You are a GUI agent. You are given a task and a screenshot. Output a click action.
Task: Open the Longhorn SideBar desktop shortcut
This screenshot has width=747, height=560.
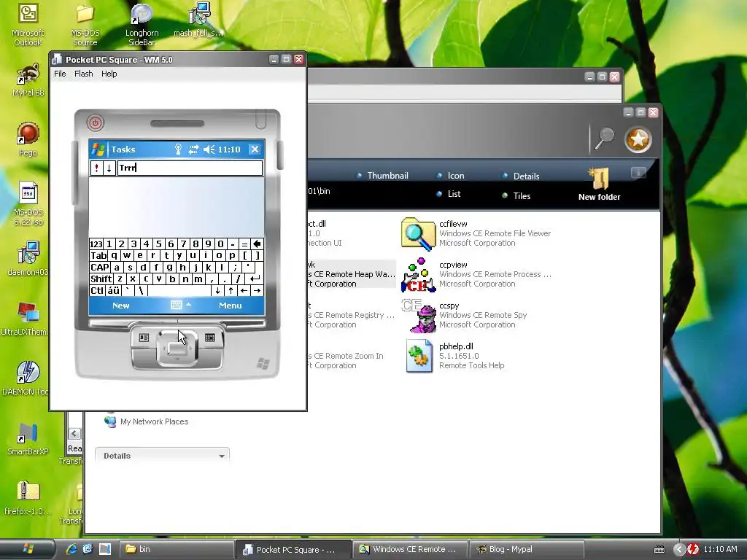[142, 26]
